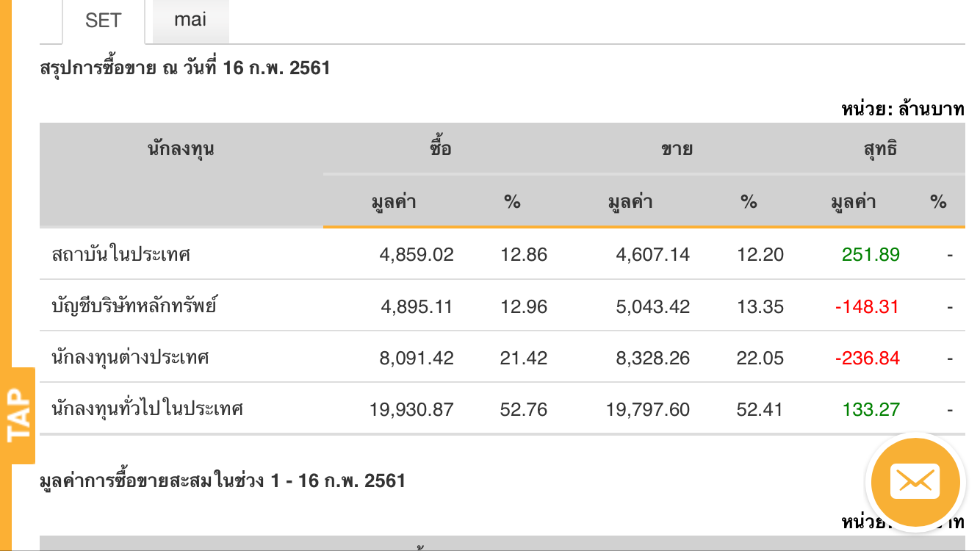980x551 pixels.
Task: Click the cumulative heading 1 - 16 ก.พ. 2561
Action: pos(223,481)
